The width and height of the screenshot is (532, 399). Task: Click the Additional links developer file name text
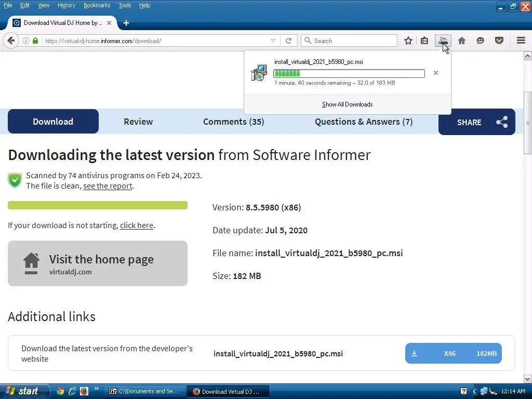click(278, 353)
